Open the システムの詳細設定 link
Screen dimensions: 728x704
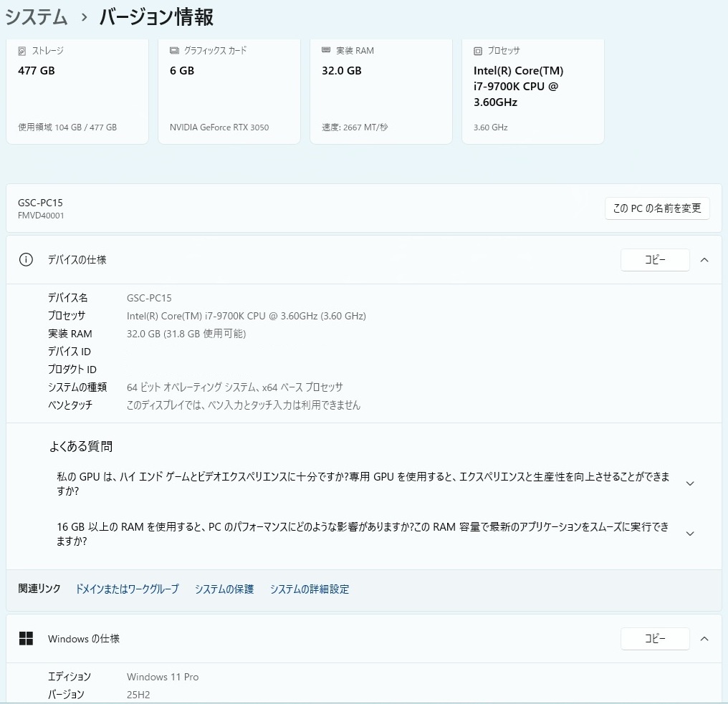(310, 589)
